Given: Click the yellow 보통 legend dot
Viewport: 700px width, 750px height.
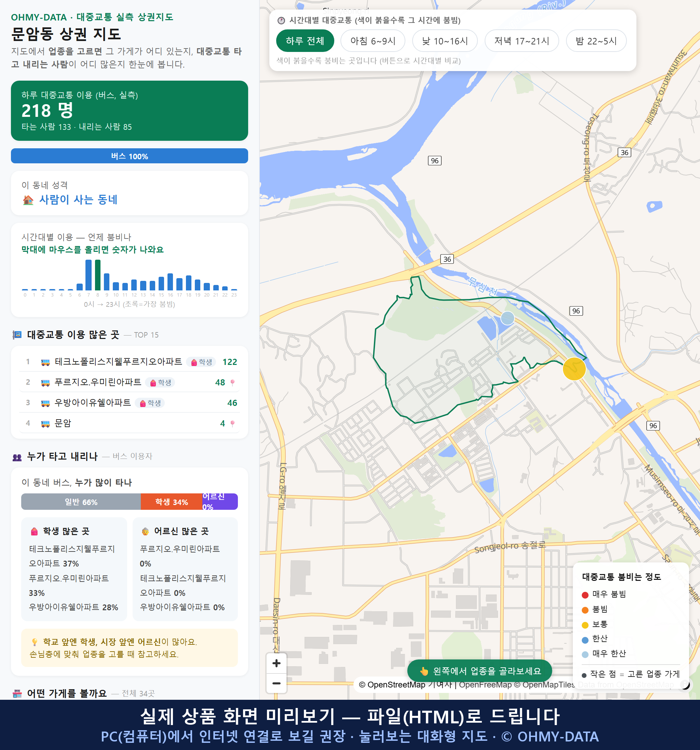Looking at the screenshot, I should (x=585, y=625).
